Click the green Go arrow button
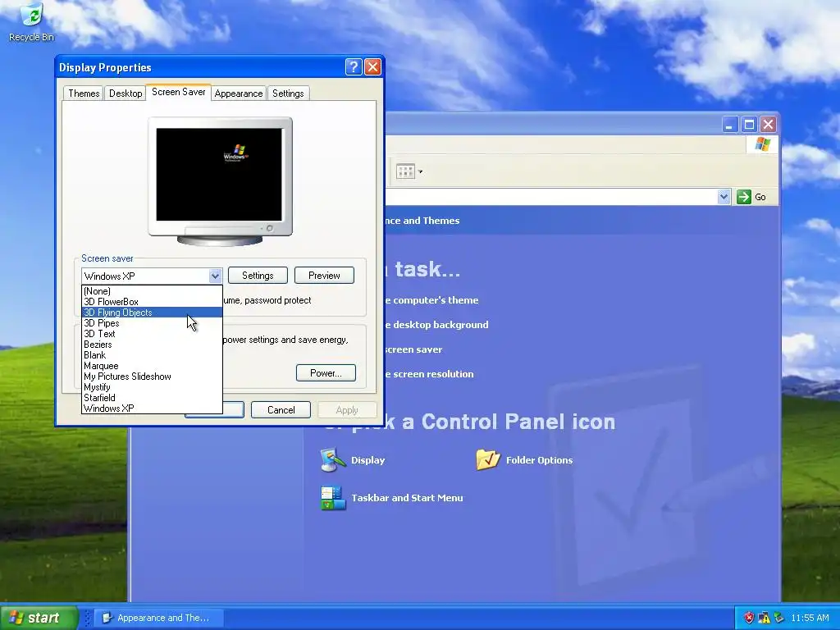The image size is (840, 630). [743, 197]
